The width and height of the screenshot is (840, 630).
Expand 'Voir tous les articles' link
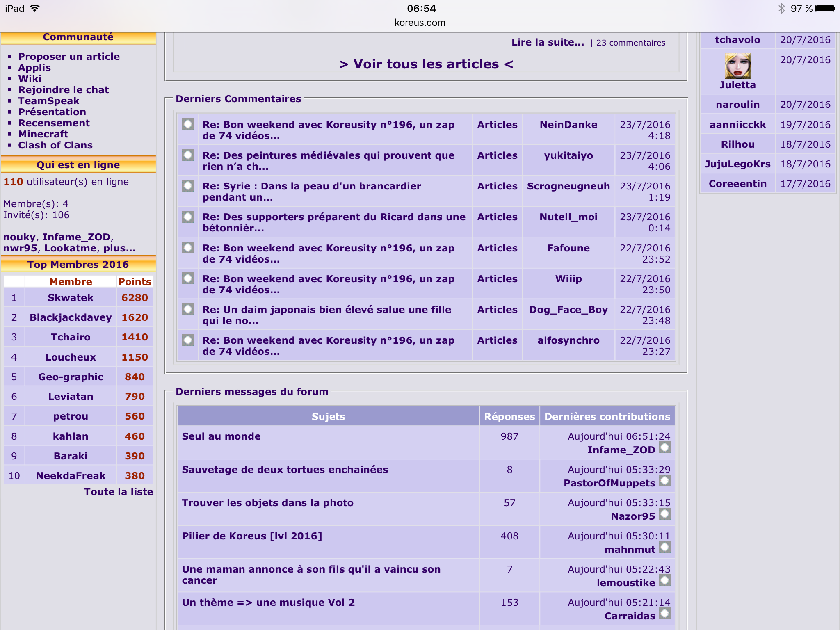[x=426, y=64]
